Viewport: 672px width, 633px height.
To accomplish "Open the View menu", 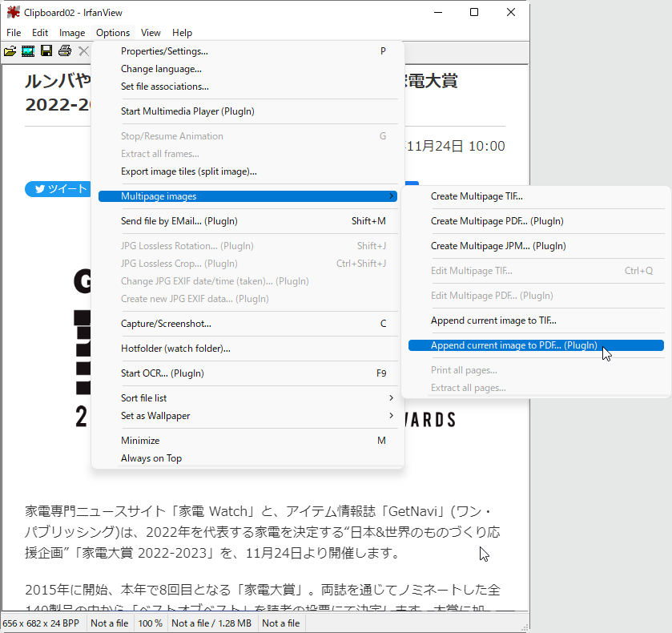I will (x=150, y=33).
